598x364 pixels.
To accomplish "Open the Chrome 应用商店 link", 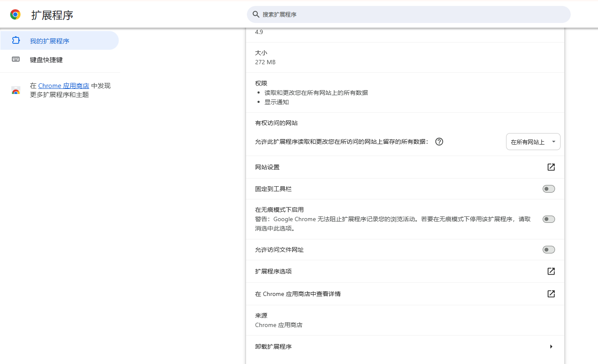I will point(64,86).
